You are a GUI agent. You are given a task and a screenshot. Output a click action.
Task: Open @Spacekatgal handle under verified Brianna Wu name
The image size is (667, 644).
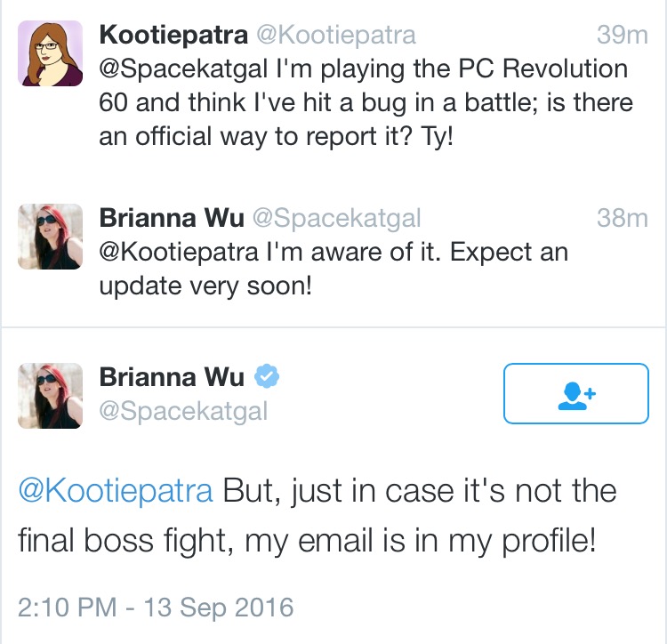tap(183, 412)
